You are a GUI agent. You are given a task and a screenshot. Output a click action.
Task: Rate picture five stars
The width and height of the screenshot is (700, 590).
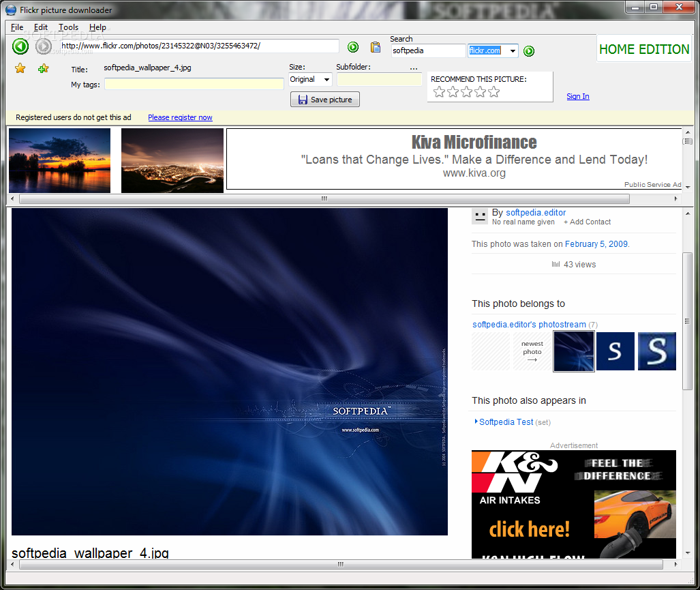coord(493,92)
